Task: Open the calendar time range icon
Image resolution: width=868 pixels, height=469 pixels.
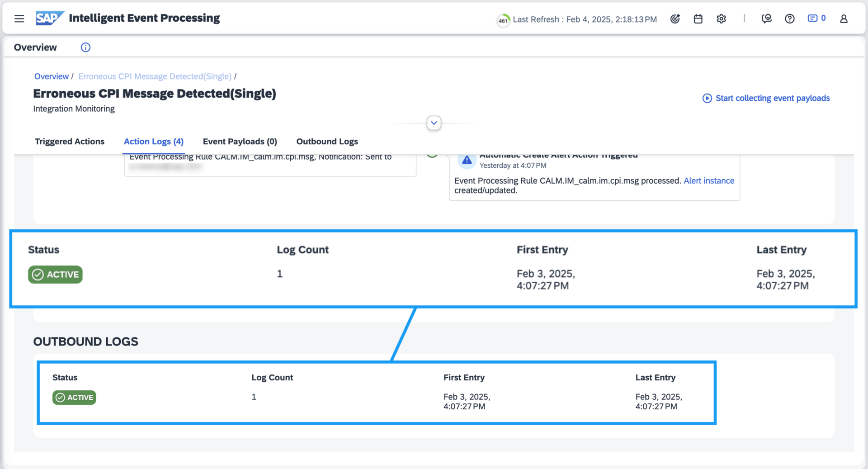Action: coord(698,19)
